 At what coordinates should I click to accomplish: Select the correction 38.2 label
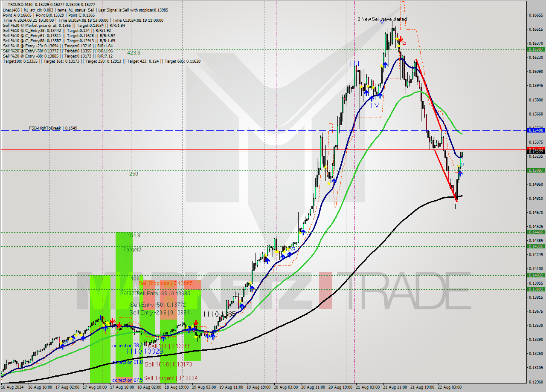tap(128, 346)
